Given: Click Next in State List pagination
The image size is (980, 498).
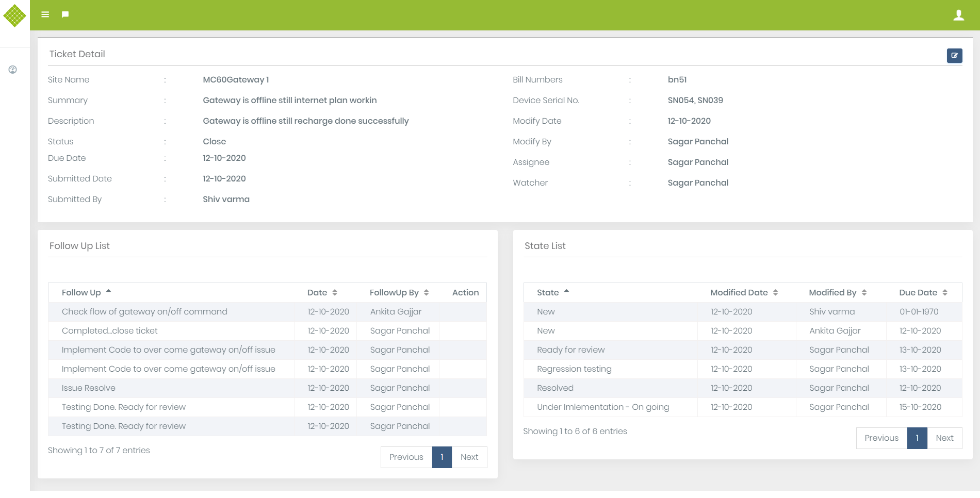Looking at the screenshot, I should click(944, 438).
